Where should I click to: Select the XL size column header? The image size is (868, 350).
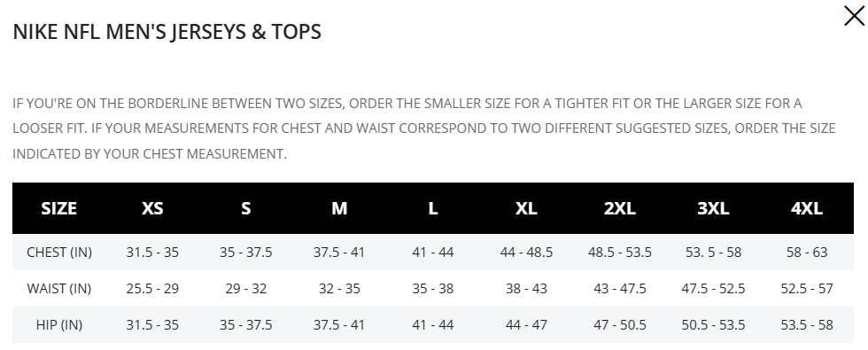pos(526,209)
